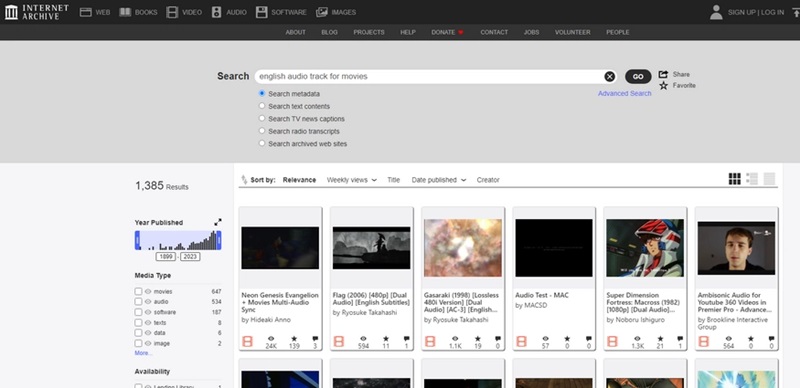Image resolution: width=800 pixels, height=388 pixels.
Task: Toggle sort direction arrows icon
Action: click(x=244, y=180)
